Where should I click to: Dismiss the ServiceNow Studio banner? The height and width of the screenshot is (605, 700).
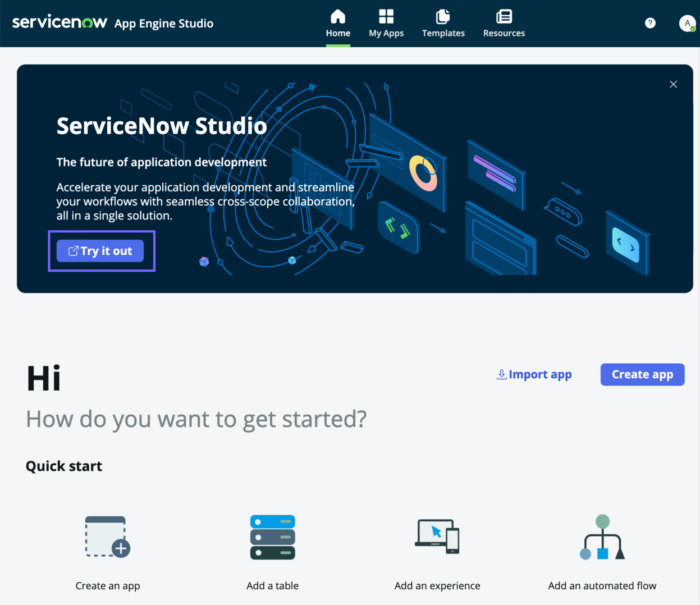(673, 84)
